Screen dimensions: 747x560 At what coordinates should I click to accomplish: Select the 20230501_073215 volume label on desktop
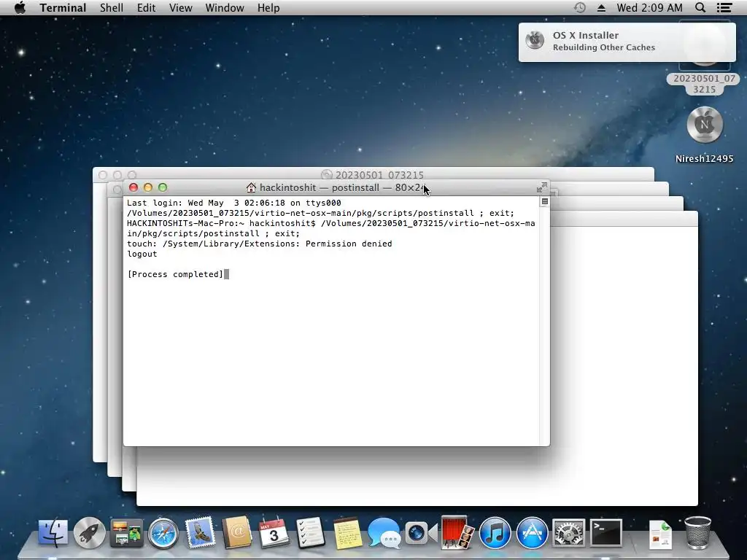click(704, 84)
